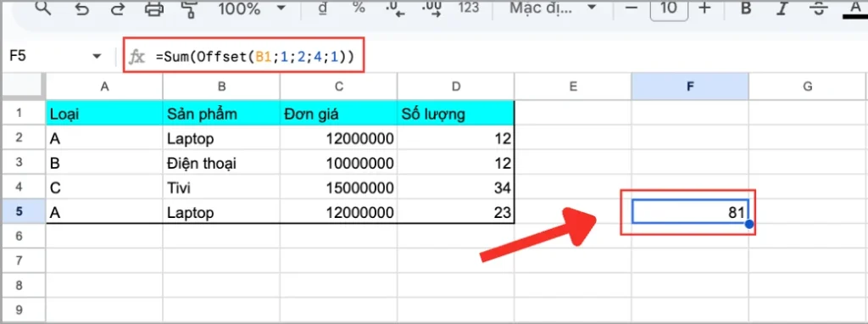Select column C header
The height and width of the screenshot is (324, 868).
[x=339, y=87]
